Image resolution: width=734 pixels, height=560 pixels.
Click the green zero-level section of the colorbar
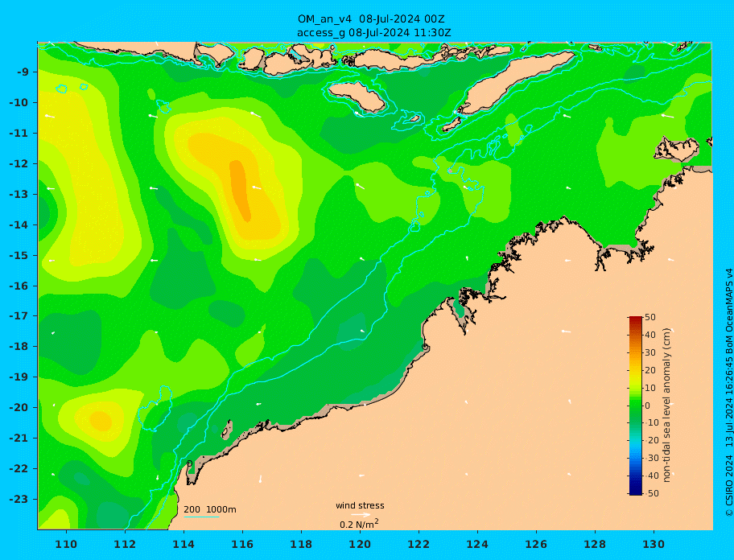pyautogui.click(x=635, y=406)
